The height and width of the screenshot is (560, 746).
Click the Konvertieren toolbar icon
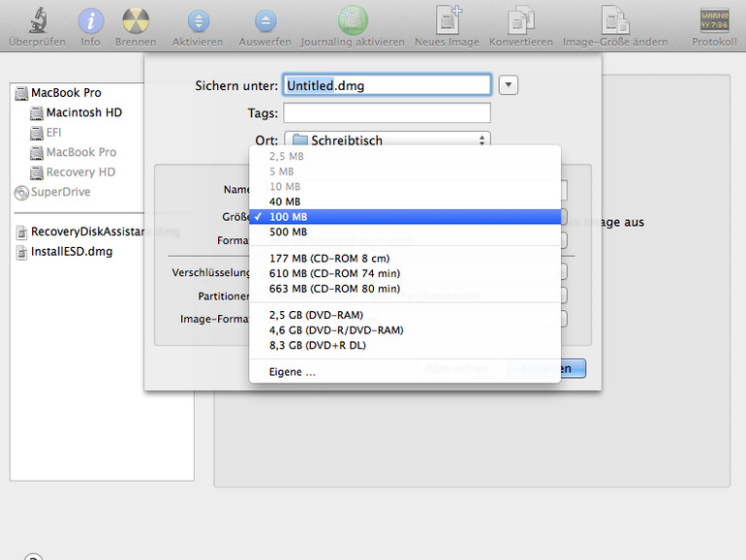point(520,20)
